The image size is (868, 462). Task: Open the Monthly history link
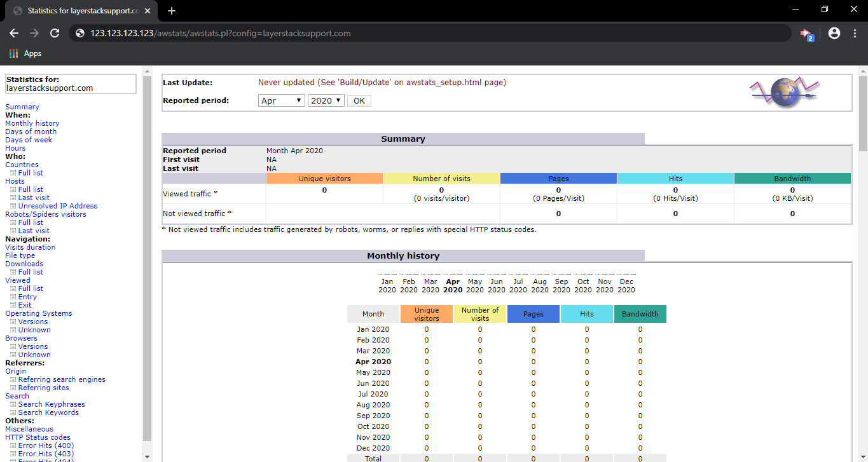[32, 123]
